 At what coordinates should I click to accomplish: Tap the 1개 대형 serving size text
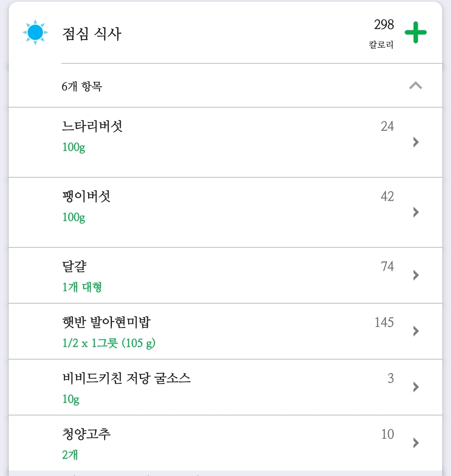(82, 287)
